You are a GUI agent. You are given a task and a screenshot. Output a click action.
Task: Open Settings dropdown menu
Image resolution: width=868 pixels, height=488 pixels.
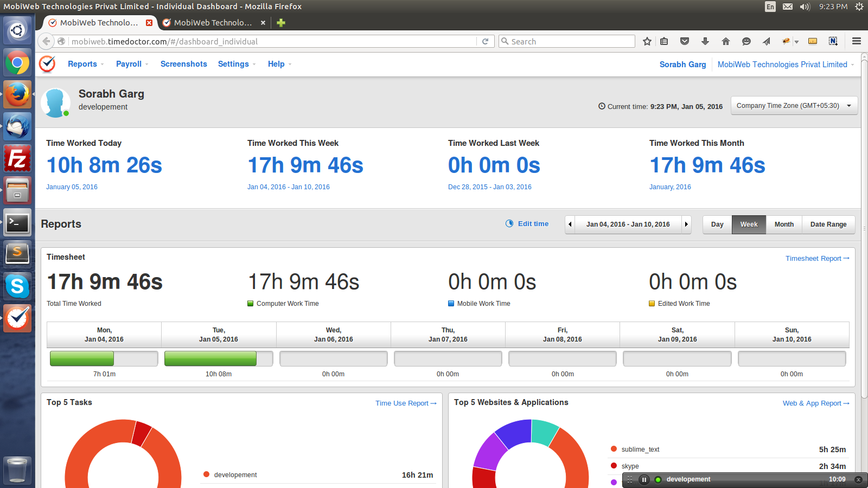(x=237, y=64)
